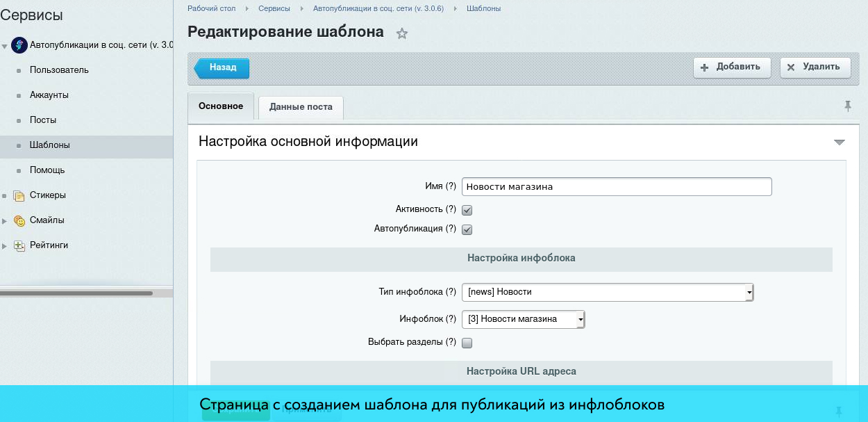Click the favorites star next to page title

pyautogui.click(x=402, y=33)
